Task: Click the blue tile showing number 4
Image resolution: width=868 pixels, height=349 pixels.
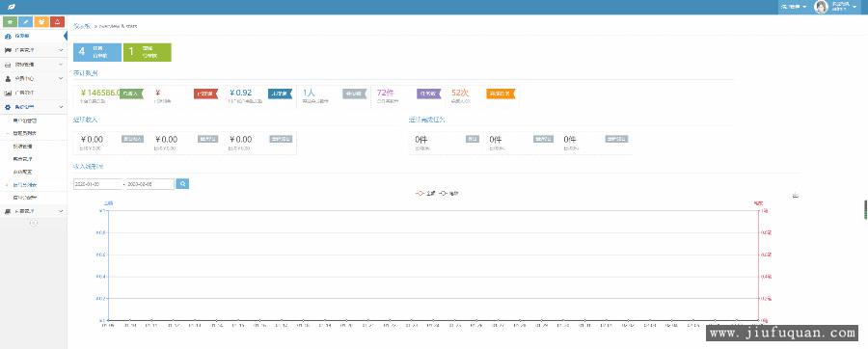Action: point(97,52)
